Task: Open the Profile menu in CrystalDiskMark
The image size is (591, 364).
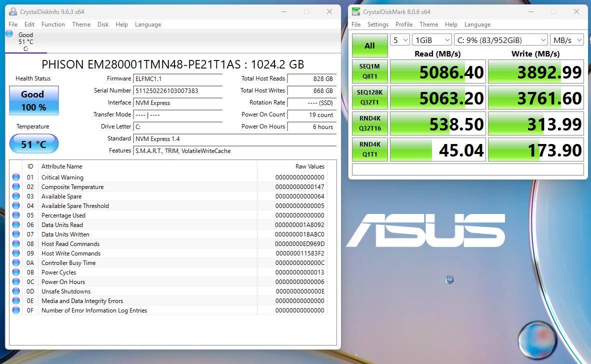Action: [x=403, y=24]
